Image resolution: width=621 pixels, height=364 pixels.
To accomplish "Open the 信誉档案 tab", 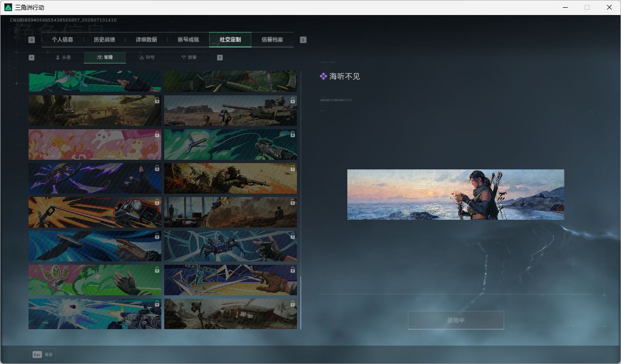I will point(272,40).
